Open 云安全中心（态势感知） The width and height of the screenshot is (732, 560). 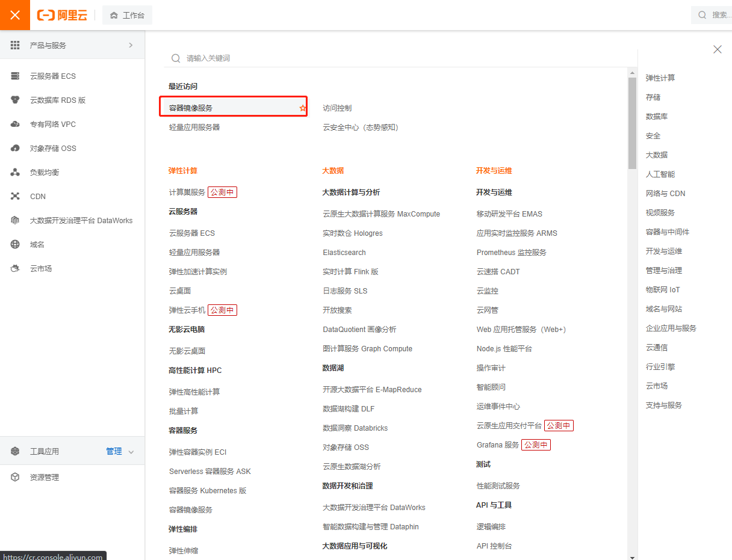tap(361, 128)
